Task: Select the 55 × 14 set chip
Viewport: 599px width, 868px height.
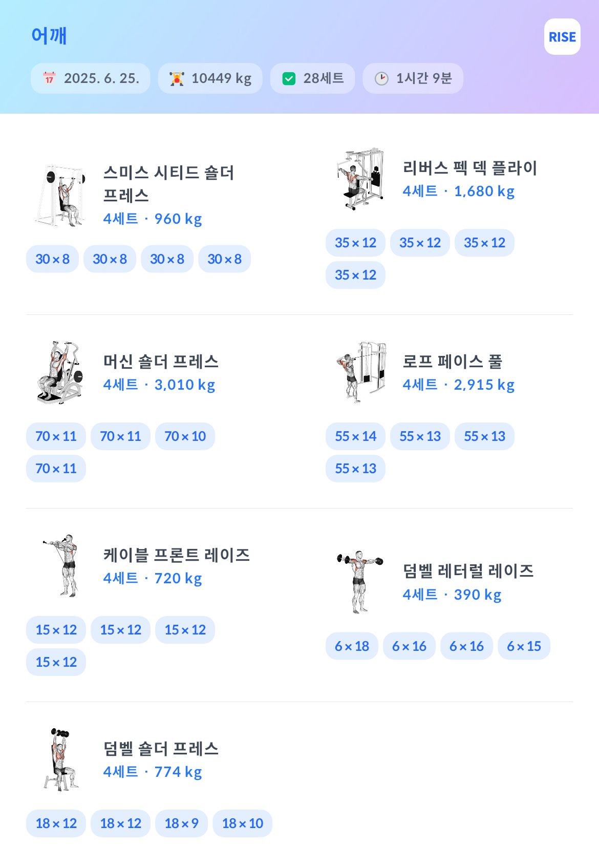Action: tap(355, 436)
